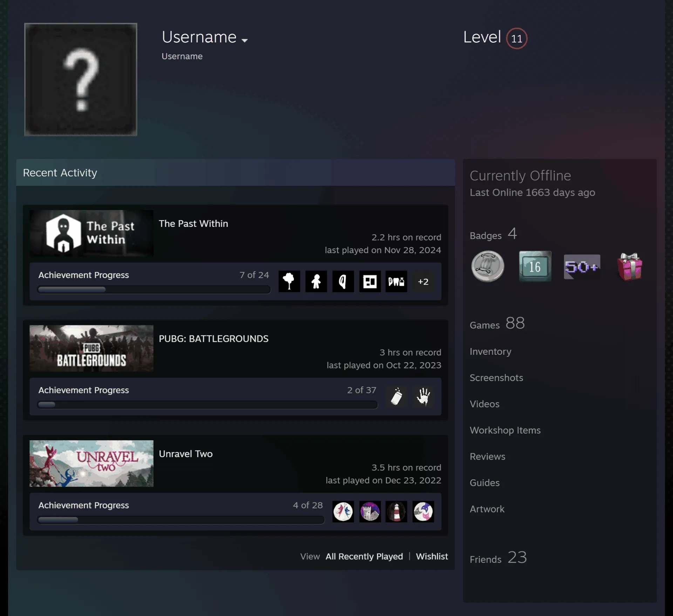Open the Unravel Two game banner

tap(91, 463)
